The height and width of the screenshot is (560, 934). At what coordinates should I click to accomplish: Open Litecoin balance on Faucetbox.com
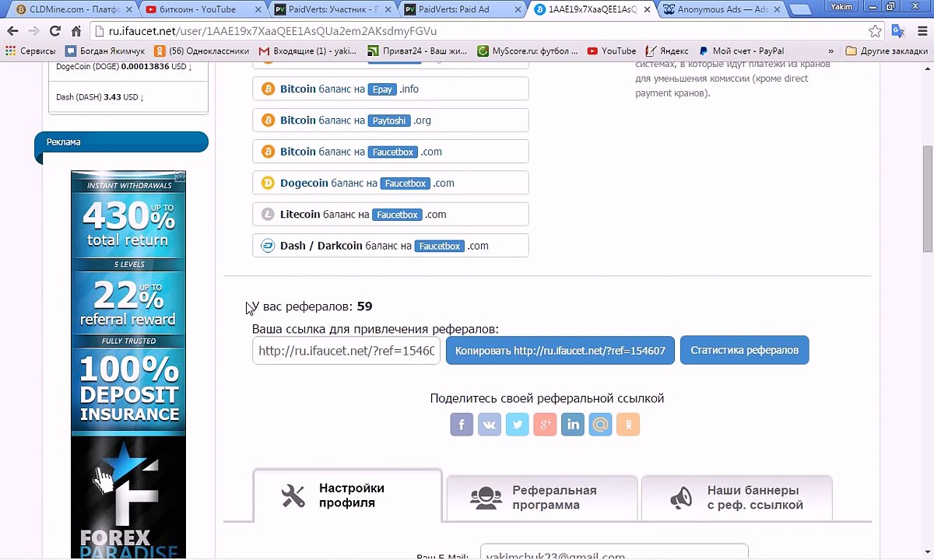click(391, 214)
